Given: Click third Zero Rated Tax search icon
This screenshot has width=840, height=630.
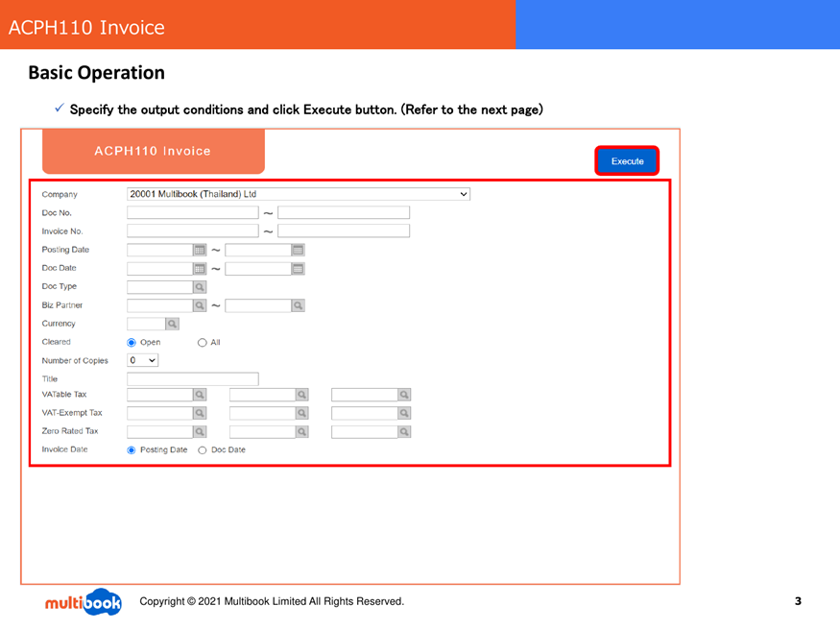Looking at the screenshot, I should (x=404, y=432).
